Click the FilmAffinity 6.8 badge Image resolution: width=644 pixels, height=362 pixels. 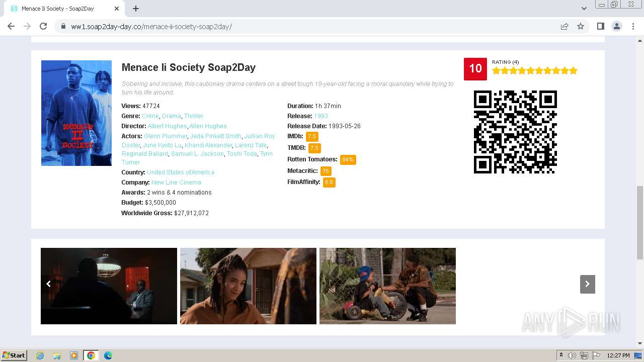pos(329,182)
